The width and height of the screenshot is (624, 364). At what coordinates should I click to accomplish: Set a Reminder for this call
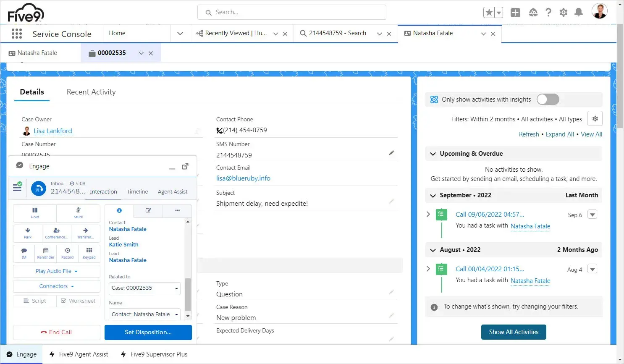click(x=45, y=254)
